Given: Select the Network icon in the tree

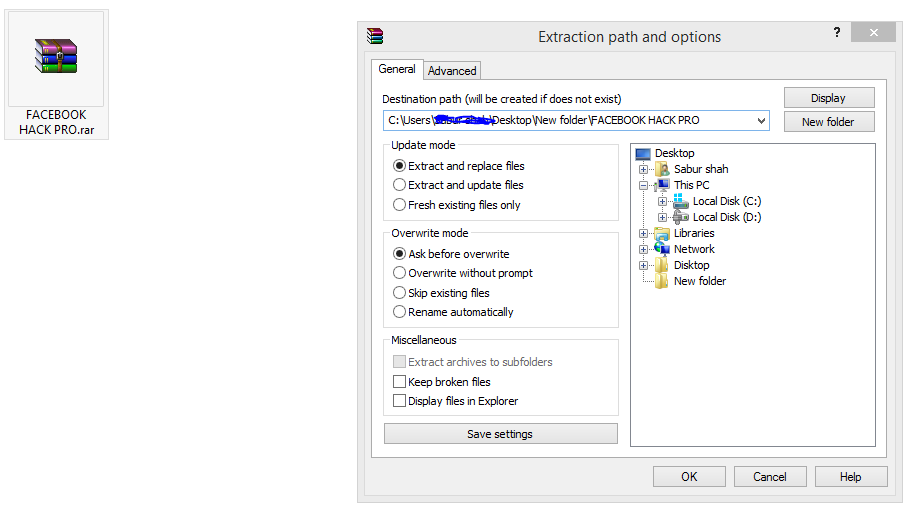Looking at the screenshot, I should [662, 249].
